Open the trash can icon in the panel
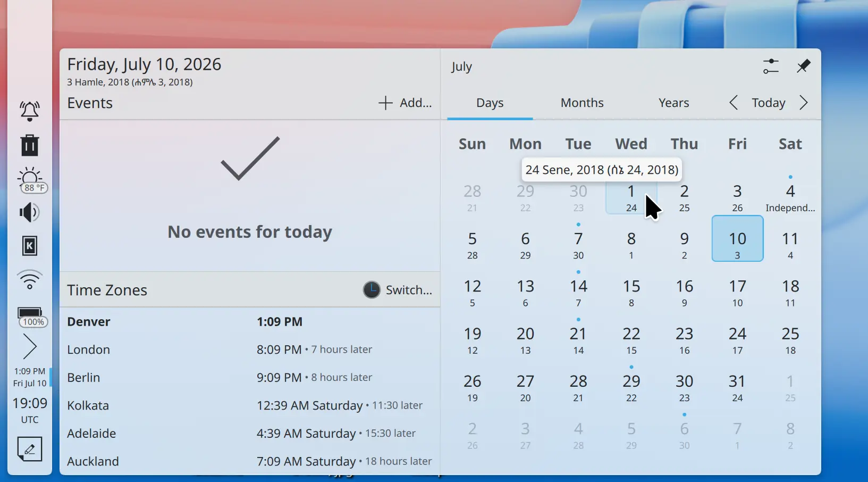The height and width of the screenshot is (482, 868). click(30, 145)
